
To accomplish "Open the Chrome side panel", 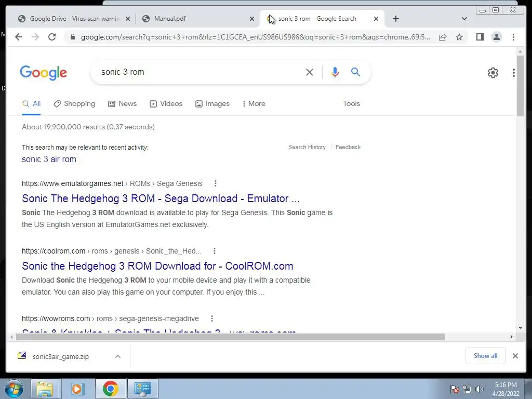I will (480, 37).
